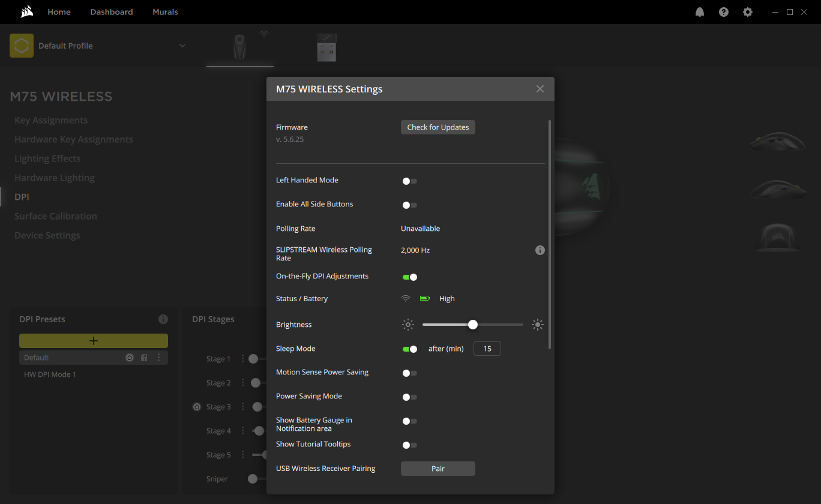Viewport: 821px width, 504px height.
Task: Click the high brightness sun icon
Action: [x=538, y=325]
